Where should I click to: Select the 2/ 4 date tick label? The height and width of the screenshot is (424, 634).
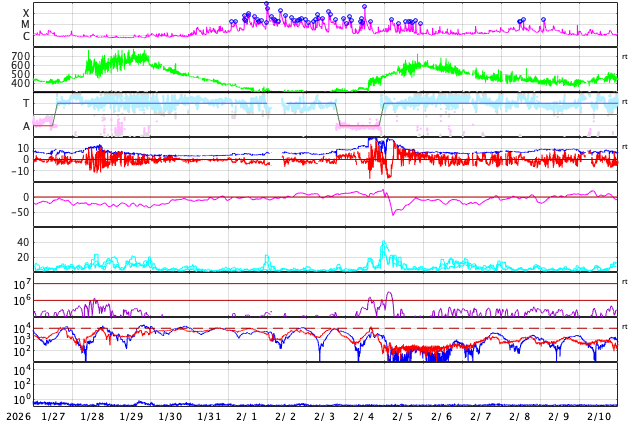pos(363,416)
